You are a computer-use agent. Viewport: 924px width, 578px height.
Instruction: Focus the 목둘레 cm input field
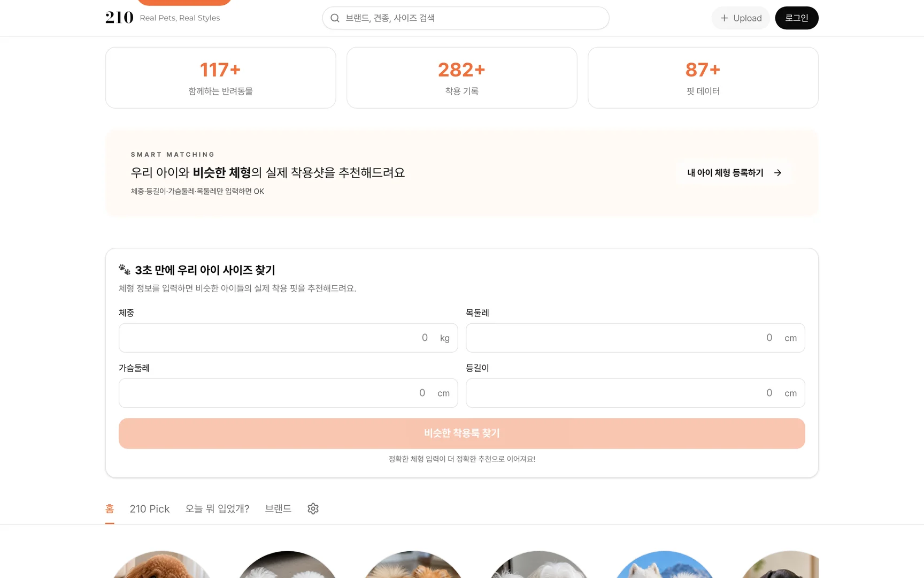pos(635,338)
